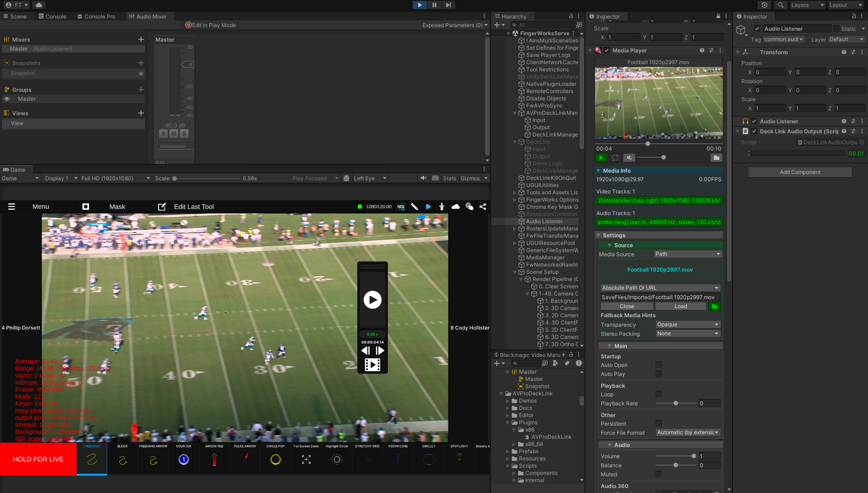Open the Media Source Path dropdown
868x493 pixels.
(x=687, y=254)
